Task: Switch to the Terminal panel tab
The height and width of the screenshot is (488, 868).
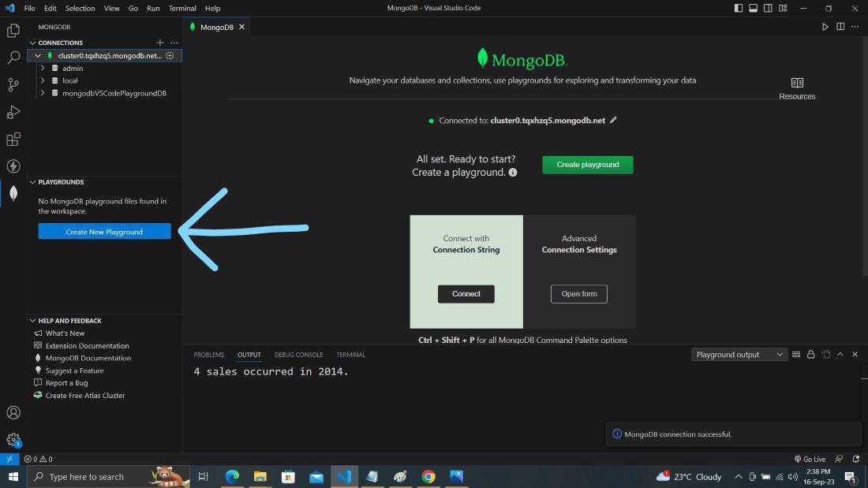Action: (x=350, y=355)
